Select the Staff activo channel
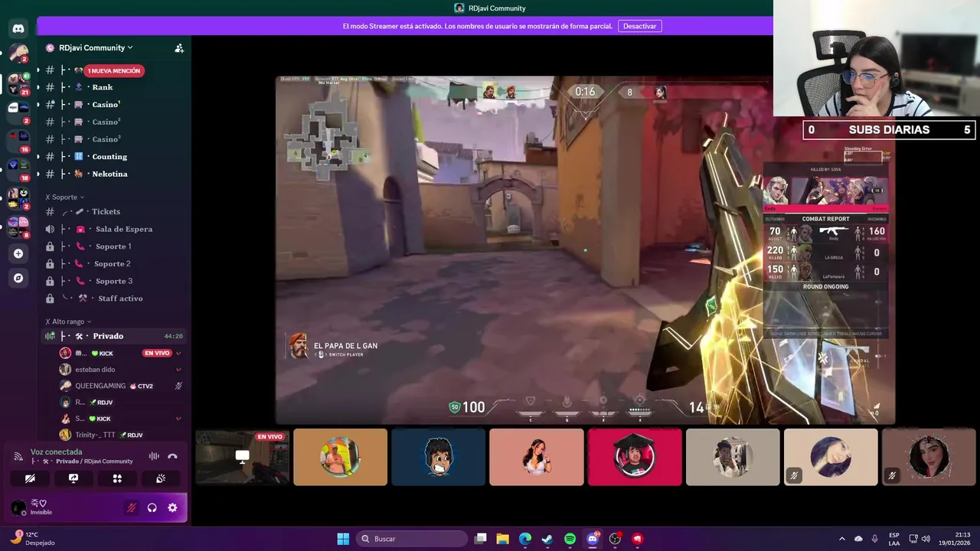This screenshot has height=551, width=980. point(113,298)
